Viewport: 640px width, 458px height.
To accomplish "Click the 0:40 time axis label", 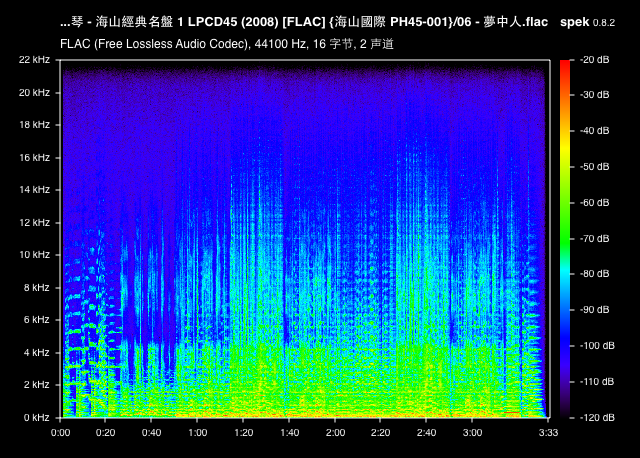I will (x=151, y=432).
